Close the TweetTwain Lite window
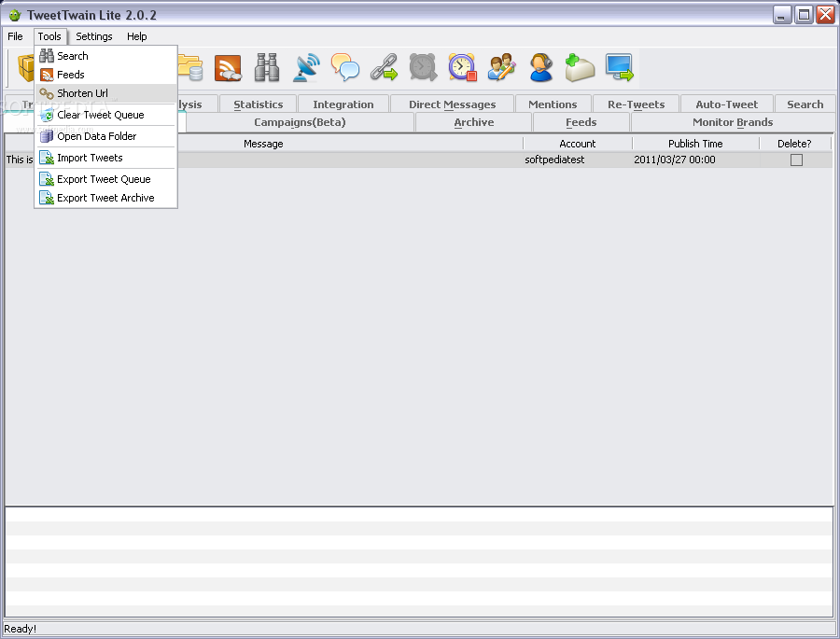 pyautogui.click(x=825, y=15)
